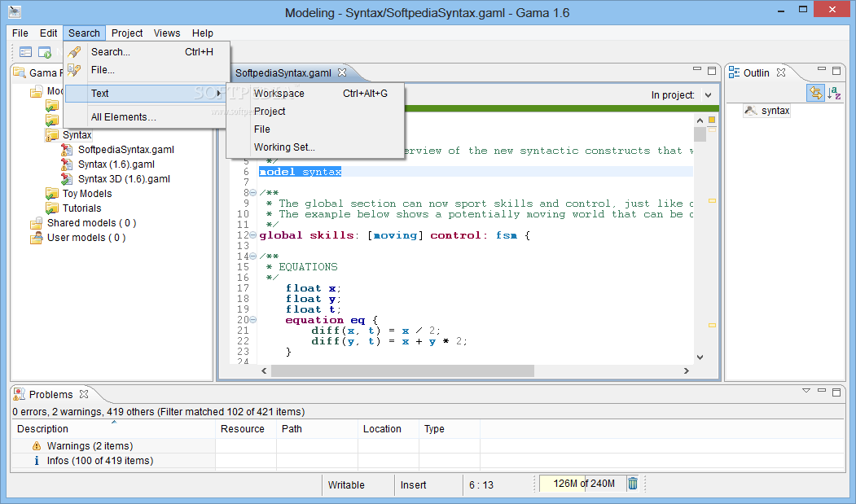Open the File menu
Viewport: 856px width, 504px height.
point(20,33)
